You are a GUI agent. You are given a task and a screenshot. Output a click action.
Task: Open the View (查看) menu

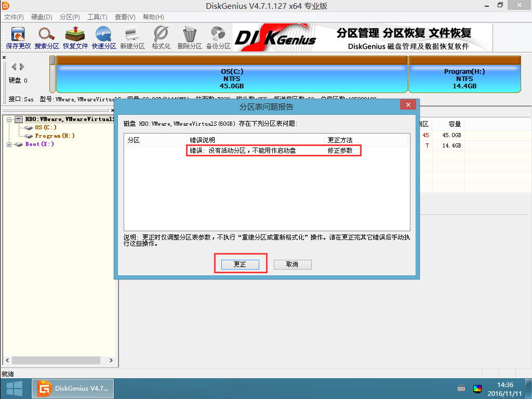click(125, 17)
